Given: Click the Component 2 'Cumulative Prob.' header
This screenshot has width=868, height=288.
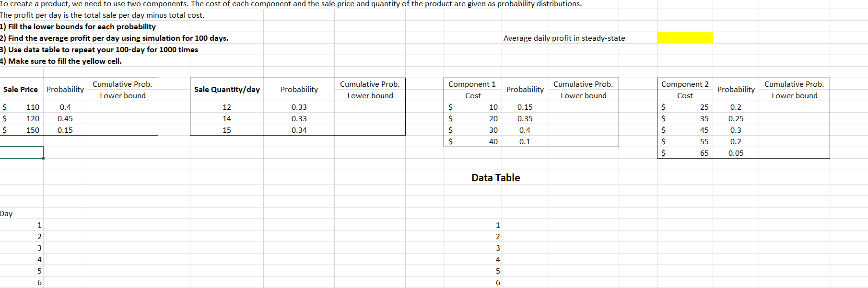Looking at the screenshot, I should pos(794,84).
